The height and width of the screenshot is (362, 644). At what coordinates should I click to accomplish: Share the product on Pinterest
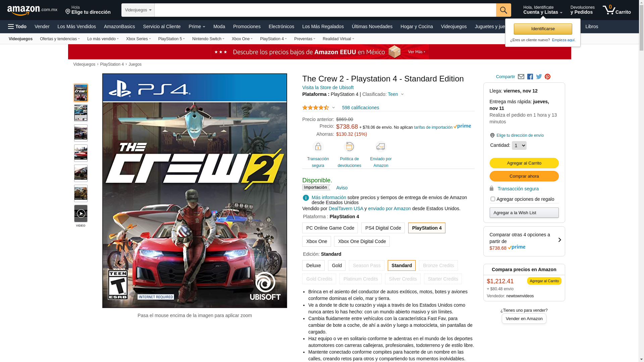(x=547, y=77)
